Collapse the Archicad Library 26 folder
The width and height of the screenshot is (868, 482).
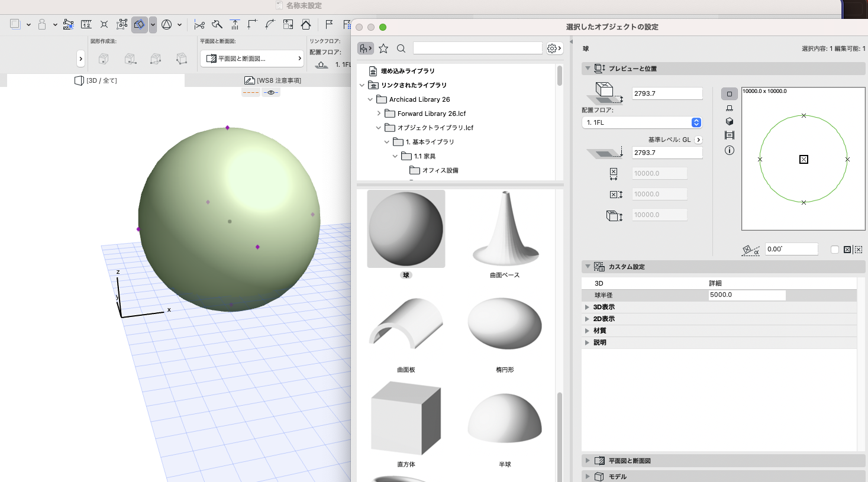370,99
